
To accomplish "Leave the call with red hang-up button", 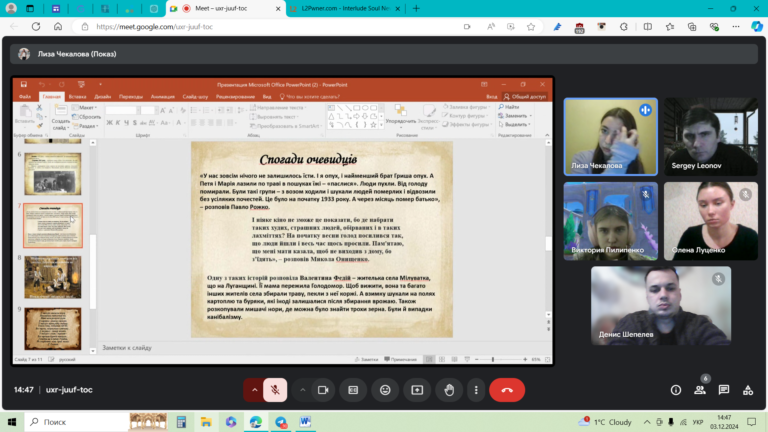I will click(507, 390).
